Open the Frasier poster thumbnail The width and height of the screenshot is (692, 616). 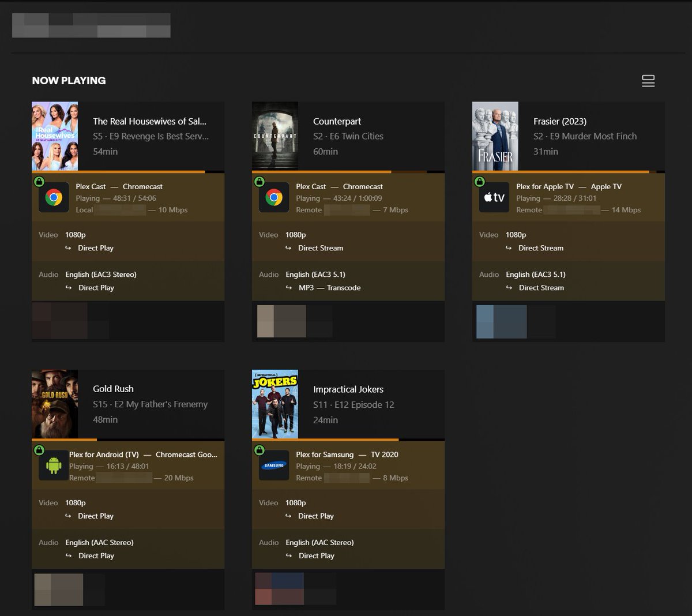click(x=495, y=136)
